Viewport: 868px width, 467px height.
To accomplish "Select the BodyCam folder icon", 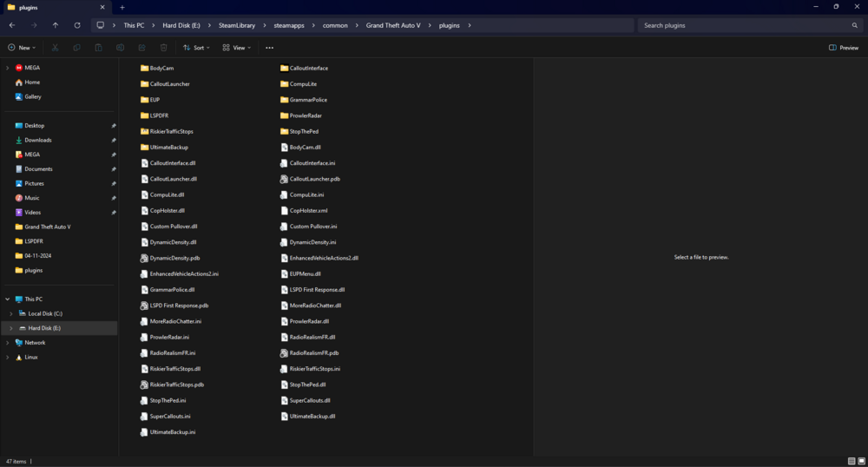I will pos(144,68).
